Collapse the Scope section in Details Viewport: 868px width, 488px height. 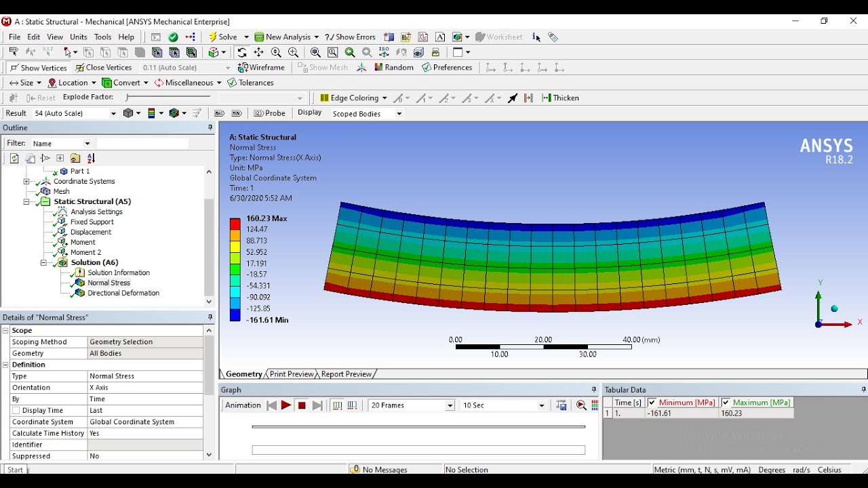point(5,331)
